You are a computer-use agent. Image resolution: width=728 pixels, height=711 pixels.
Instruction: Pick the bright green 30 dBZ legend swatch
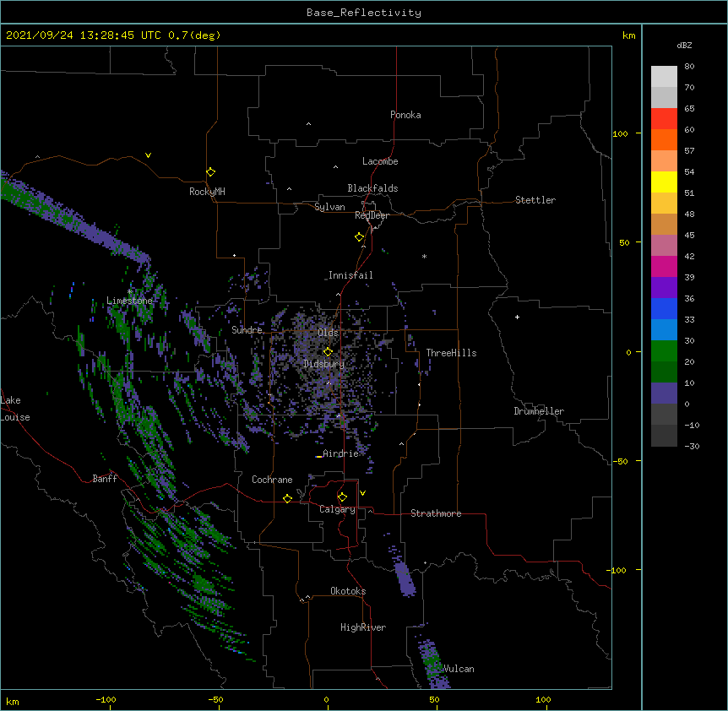[664, 351]
